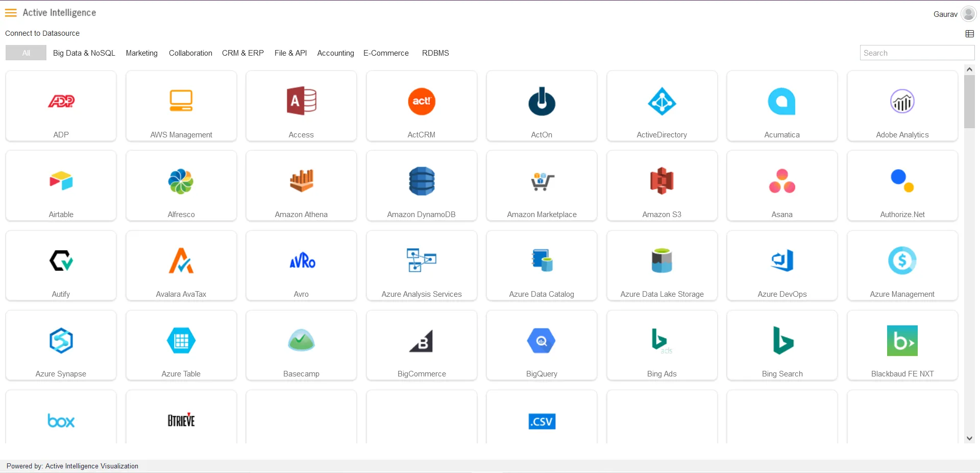Click the Asana three-dot icon
Viewport: 980px width, 473px height.
pos(782,181)
